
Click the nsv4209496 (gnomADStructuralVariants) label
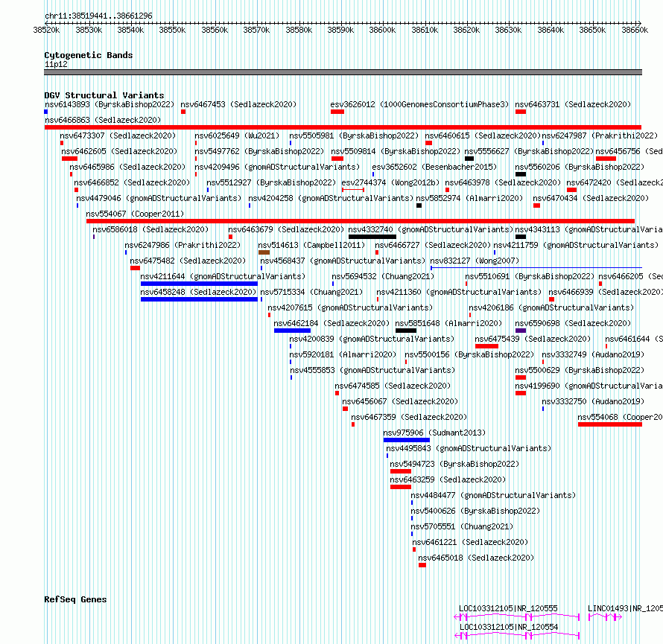pyautogui.click(x=277, y=167)
